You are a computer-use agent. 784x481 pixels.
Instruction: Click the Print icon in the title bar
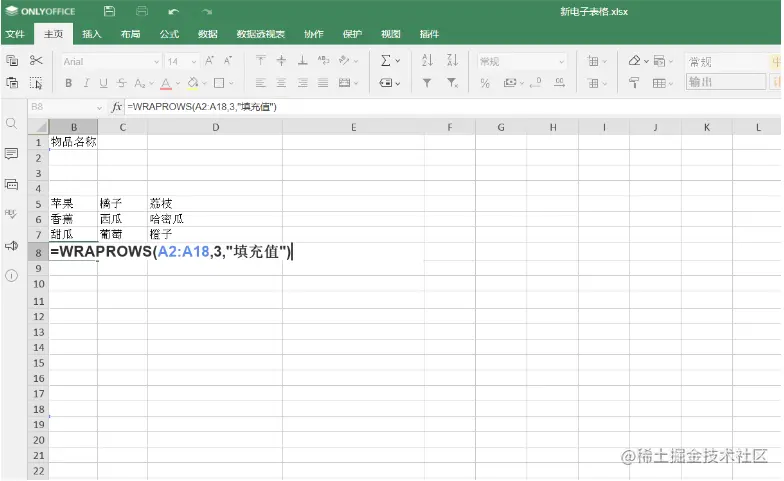click(x=142, y=11)
